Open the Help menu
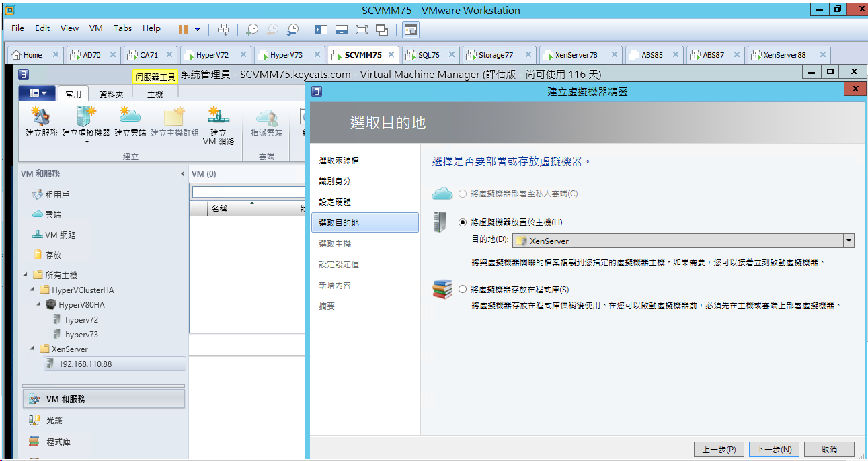This screenshot has height=461, width=868. (151, 28)
